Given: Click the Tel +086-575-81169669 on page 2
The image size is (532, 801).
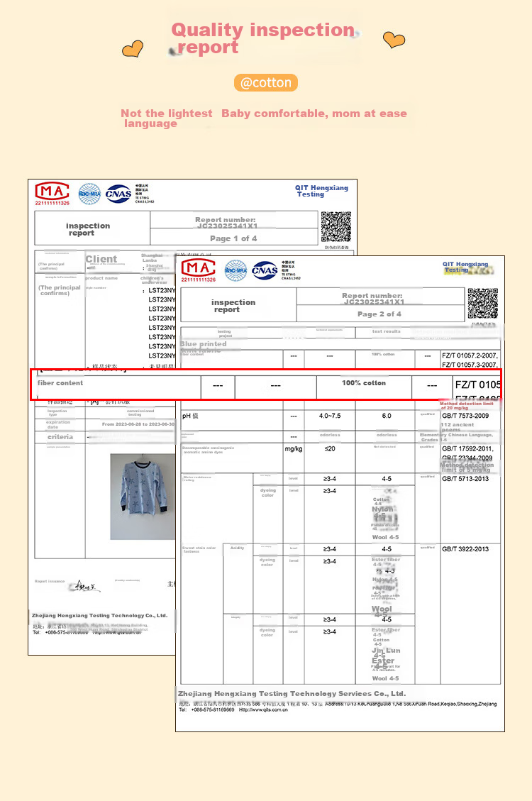Looking at the screenshot, I should (207, 709).
